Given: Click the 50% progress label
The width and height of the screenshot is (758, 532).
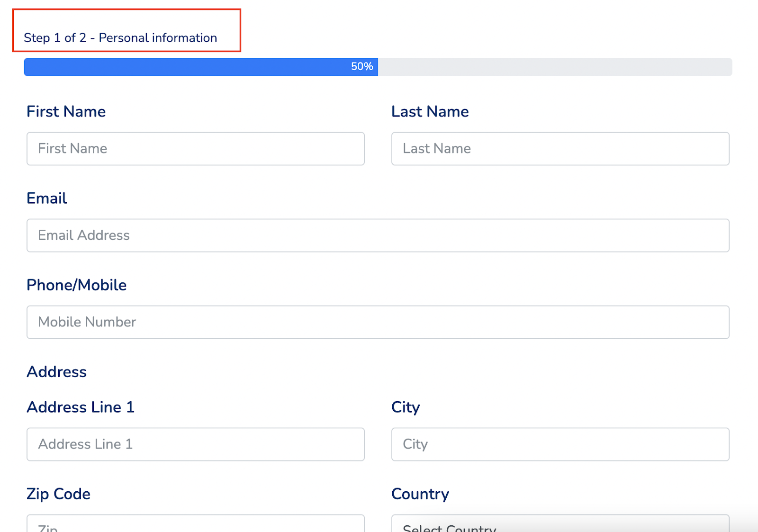Looking at the screenshot, I should [x=362, y=67].
